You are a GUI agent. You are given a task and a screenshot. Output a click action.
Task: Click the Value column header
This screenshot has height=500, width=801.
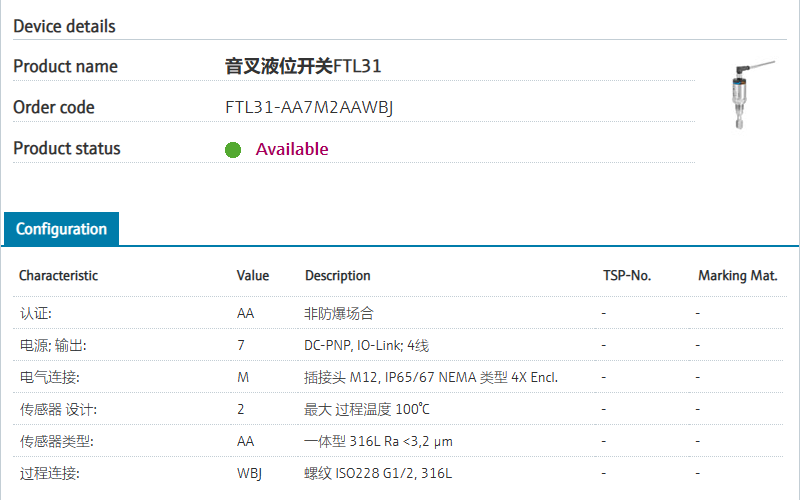pyautogui.click(x=253, y=276)
